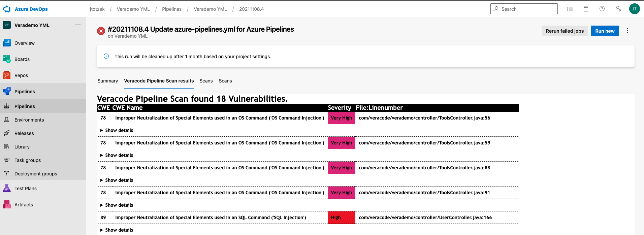
Task: Switch to the Summary tab
Action: pyautogui.click(x=107, y=81)
